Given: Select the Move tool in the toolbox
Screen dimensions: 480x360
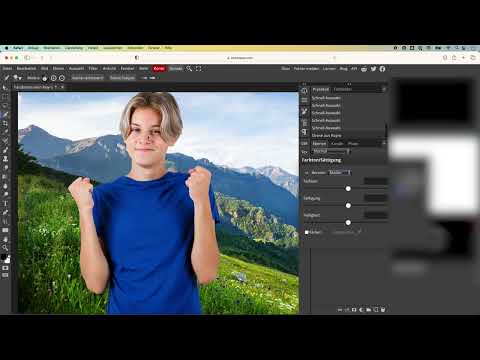Looking at the screenshot, I should [x=5, y=87].
